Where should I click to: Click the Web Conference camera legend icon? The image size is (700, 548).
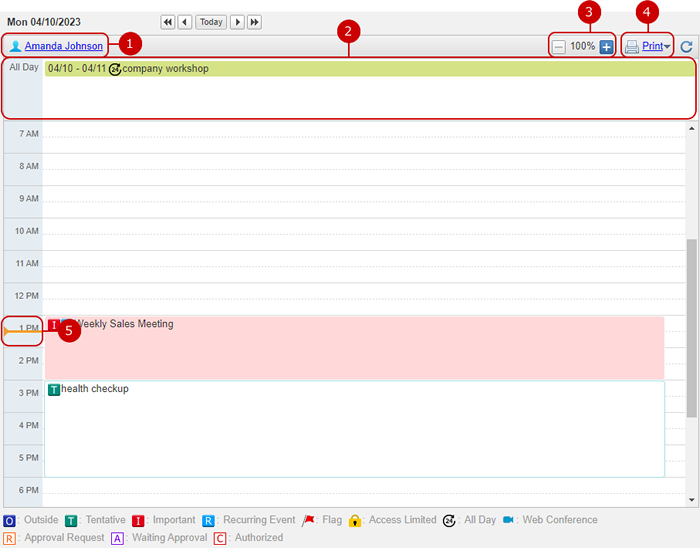tap(508, 520)
